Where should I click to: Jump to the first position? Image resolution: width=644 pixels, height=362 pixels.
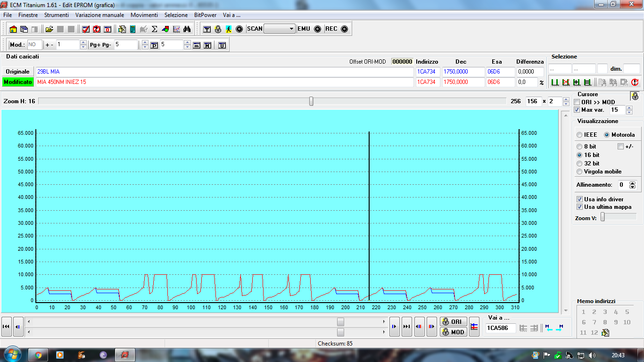(x=6, y=326)
